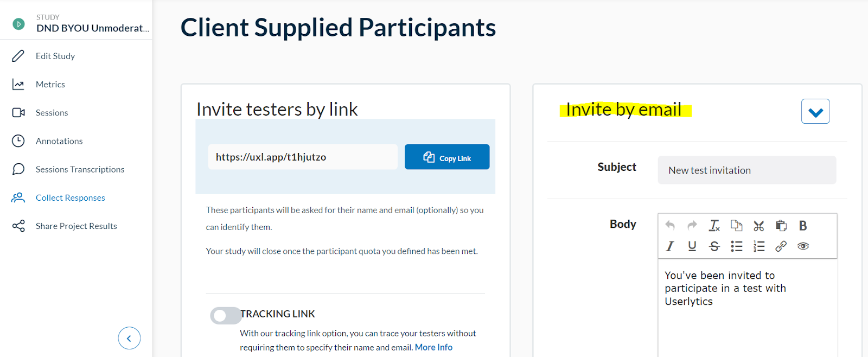Apply bold formatting in the email body
Screen dimensions: 868x357
point(803,225)
